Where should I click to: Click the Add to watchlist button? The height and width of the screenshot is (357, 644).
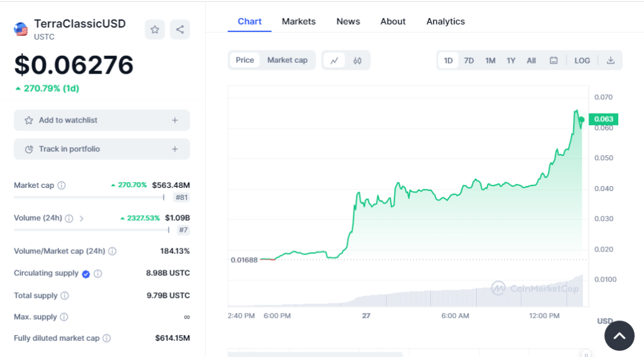102,120
